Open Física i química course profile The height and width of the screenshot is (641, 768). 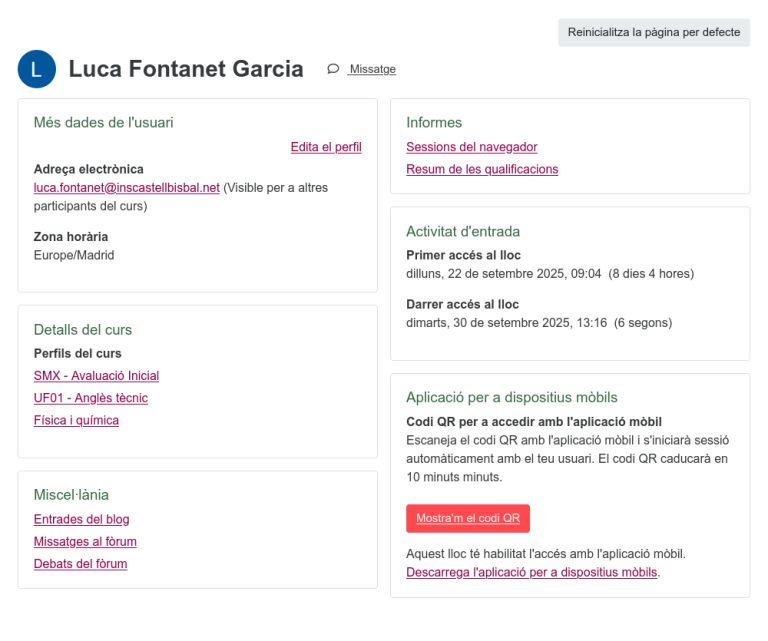76,420
